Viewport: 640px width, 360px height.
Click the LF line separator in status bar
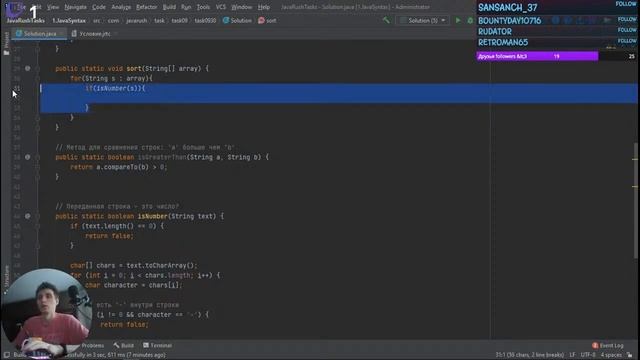(572, 355)
